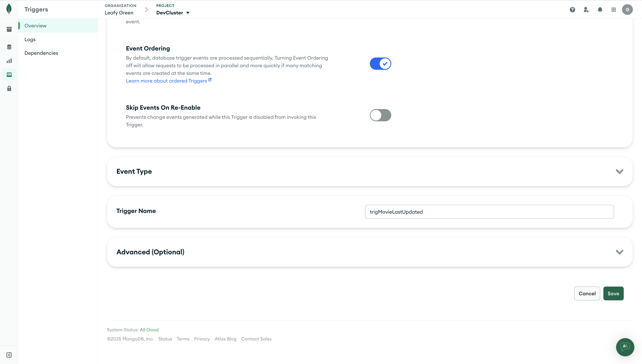The height and width of the screenshot is (364, 642).
Task: Expand the Advanced (Optional) section
Action: pyautogui.click(x=370, y=252)
